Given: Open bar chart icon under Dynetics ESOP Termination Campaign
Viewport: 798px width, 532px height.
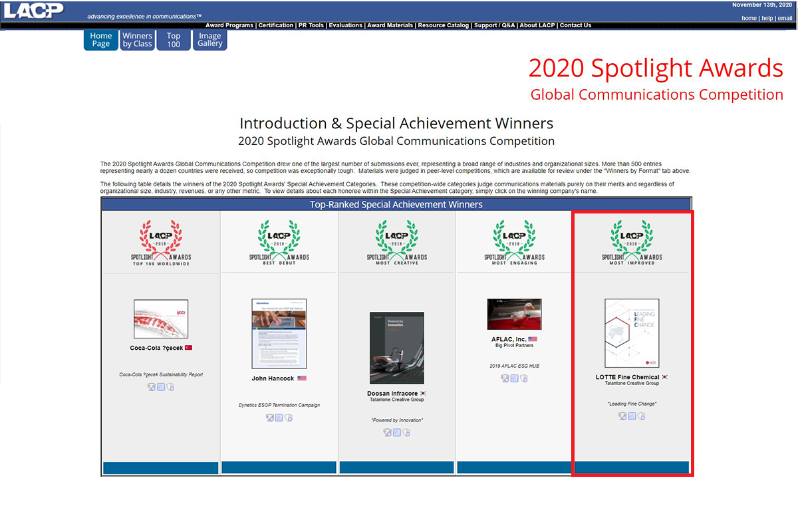Looking at the screenshot, I should click(279, 418).
